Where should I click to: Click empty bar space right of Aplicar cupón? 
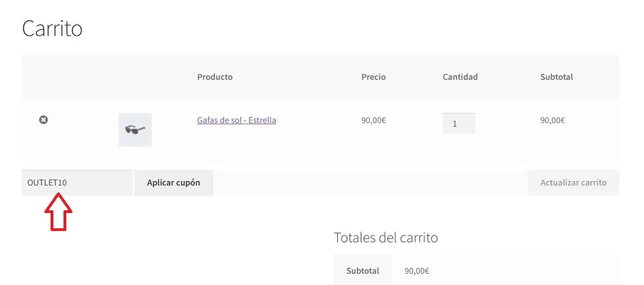coord(365,183)
